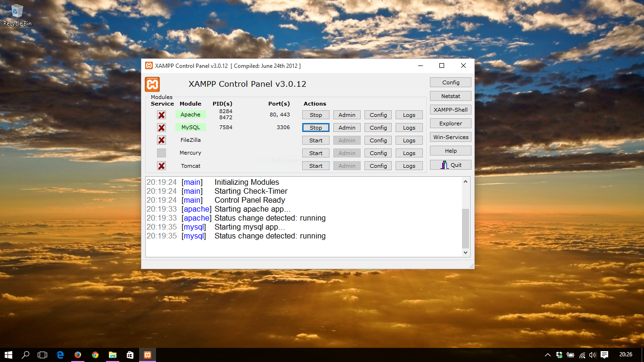Open MySQL Admin page

[347, 128]
